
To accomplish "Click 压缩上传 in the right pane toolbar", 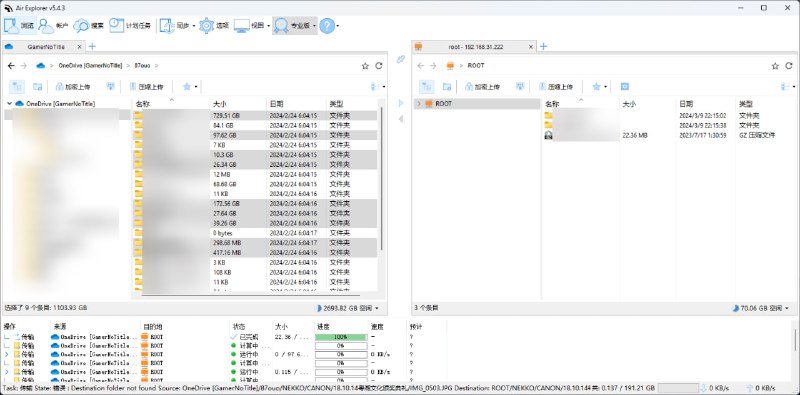I will point(556,87).
